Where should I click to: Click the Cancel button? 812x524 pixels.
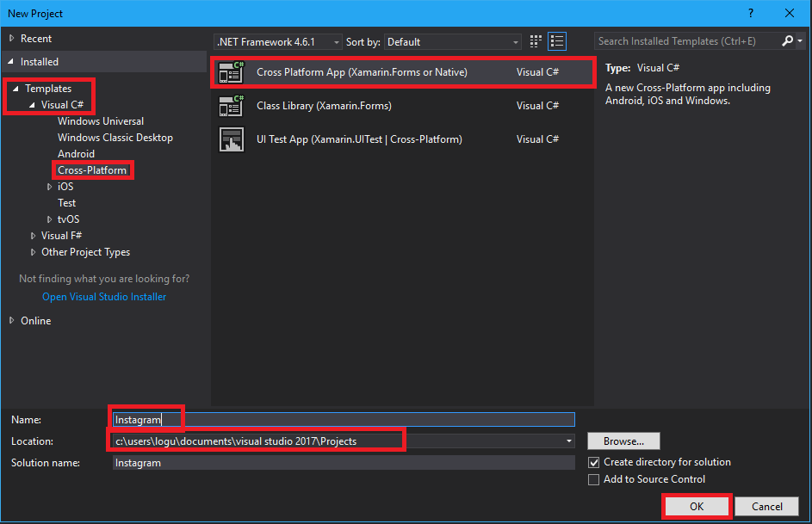(767, 507)
